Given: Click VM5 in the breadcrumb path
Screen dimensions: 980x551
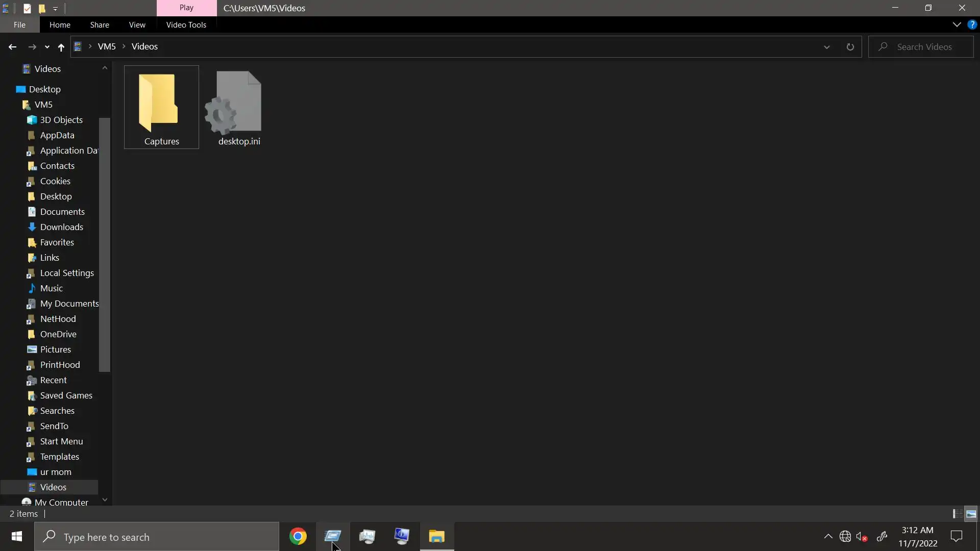Looking at the screenshot, I should [x=107, y=46].
